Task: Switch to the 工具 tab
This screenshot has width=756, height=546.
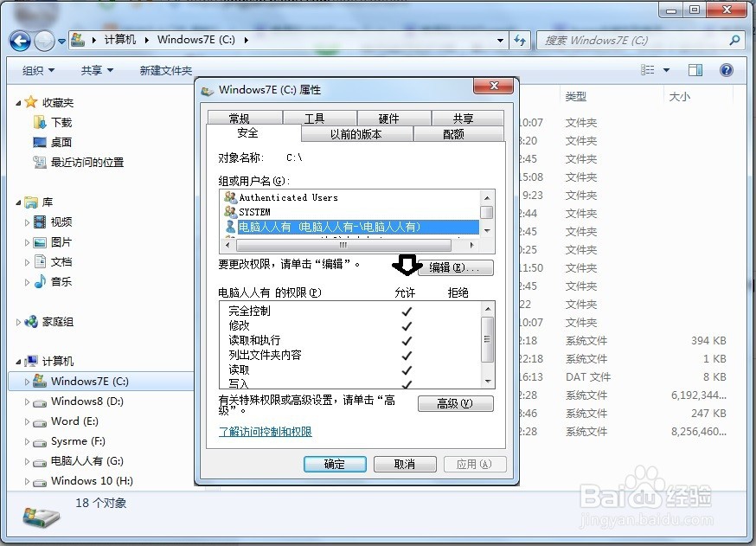Action: 320,119
